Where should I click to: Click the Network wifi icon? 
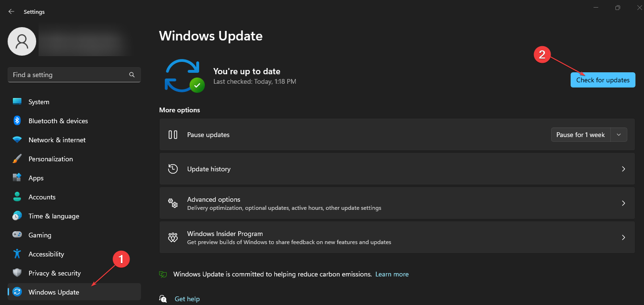(x=17, y=140)
